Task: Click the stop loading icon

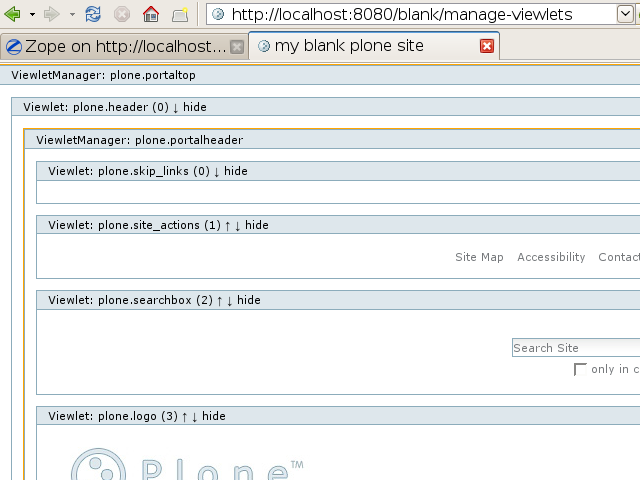Action: (122, 15)
